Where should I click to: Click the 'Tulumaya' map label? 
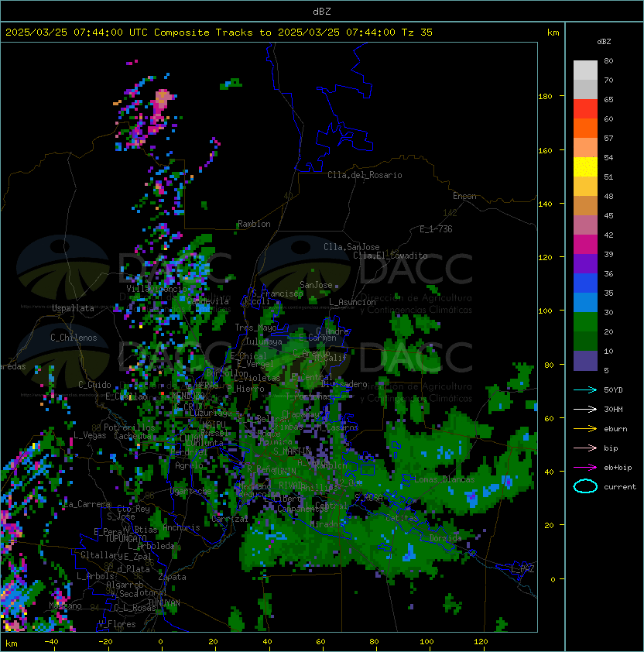tap(264, 341)
